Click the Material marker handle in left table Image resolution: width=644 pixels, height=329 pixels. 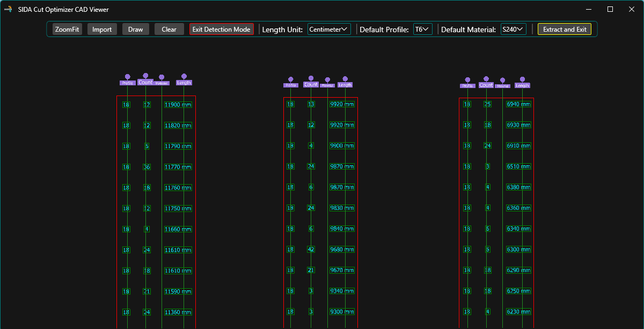pyautogui.click(x=162, y=78)
